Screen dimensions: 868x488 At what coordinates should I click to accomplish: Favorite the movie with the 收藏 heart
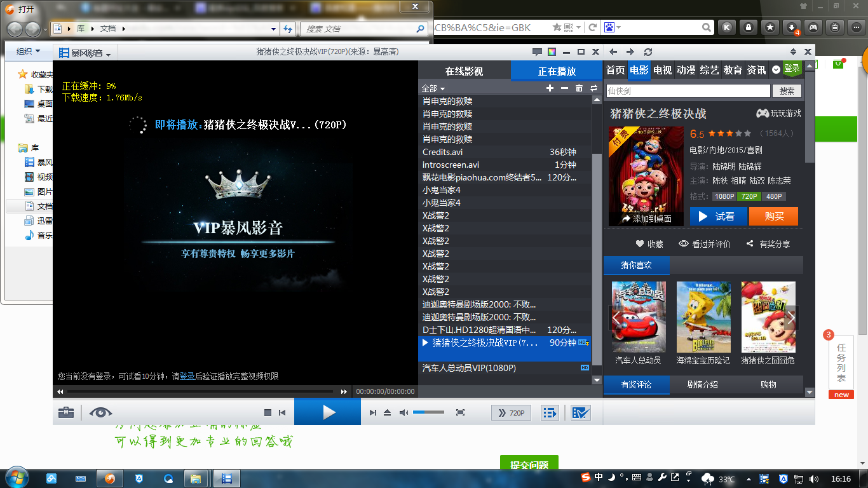point(649,244)
